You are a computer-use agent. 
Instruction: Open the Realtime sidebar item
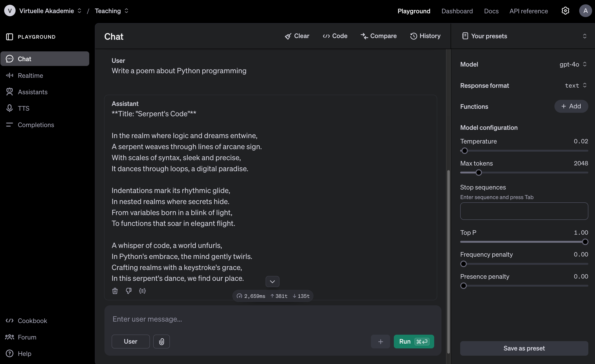30,76
